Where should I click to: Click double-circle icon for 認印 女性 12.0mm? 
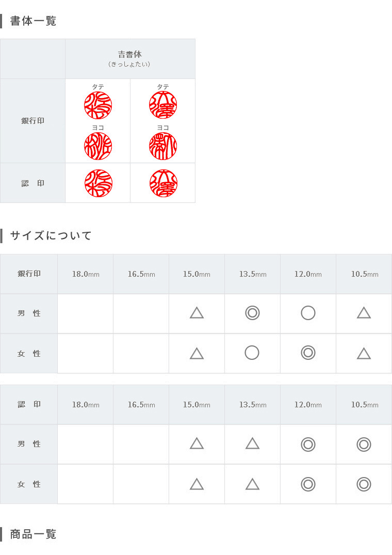click(308, 484)
